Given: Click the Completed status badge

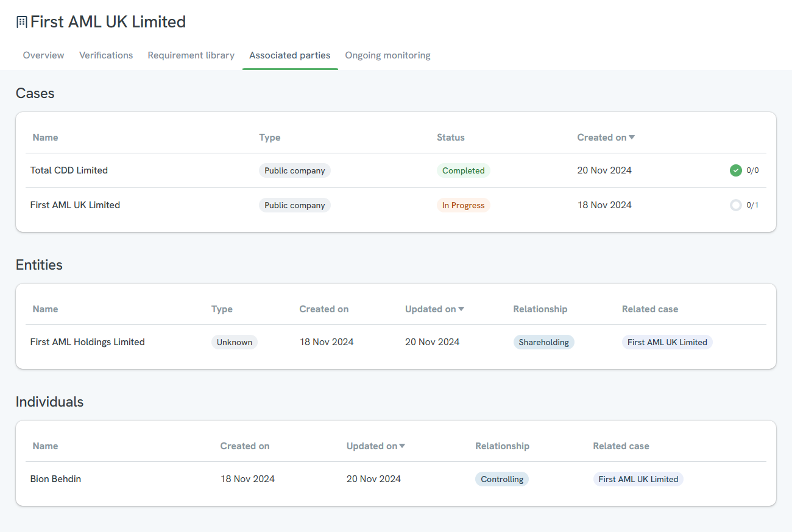Looking at the screenshot, I should point(463,170).
